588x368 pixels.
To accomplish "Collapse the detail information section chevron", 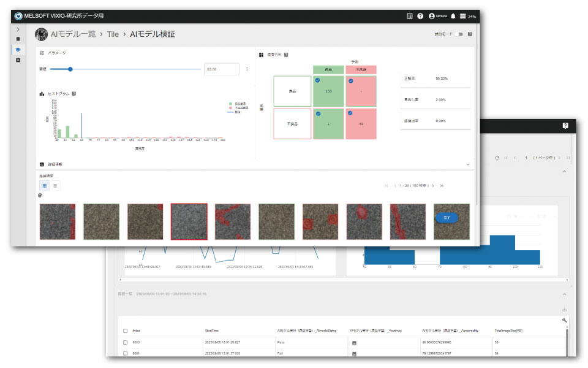I will point(468,164).
